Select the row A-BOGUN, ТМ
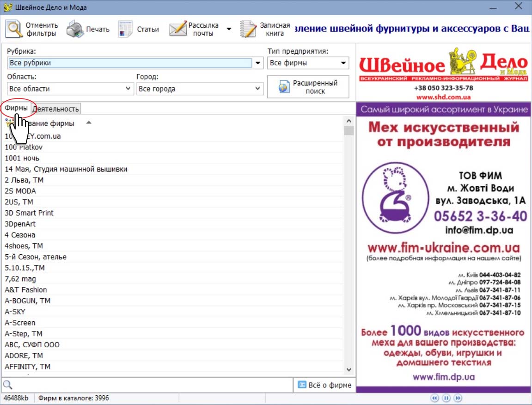The image size is (532, 405). click(x=173, y=301)
